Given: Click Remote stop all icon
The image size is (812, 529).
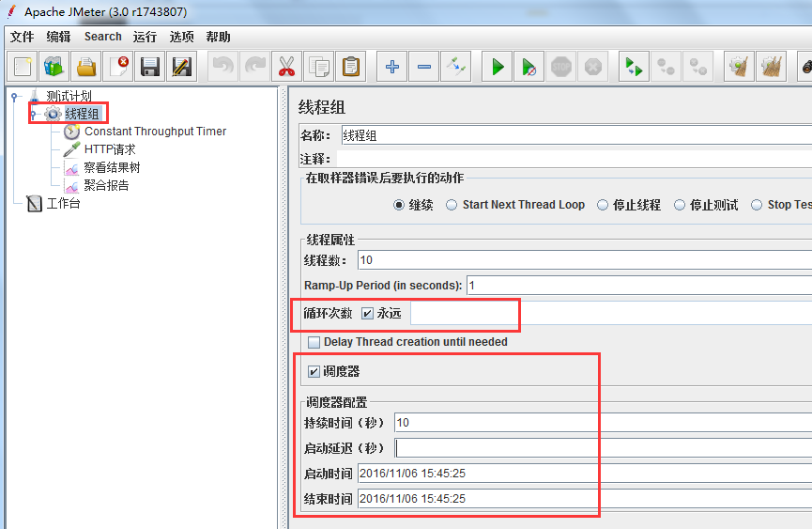Looking at the screenshot, I should tap(666, 67).
